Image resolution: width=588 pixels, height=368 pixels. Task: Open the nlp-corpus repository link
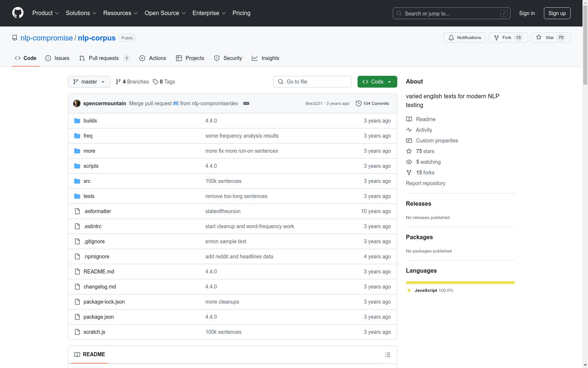97,38
